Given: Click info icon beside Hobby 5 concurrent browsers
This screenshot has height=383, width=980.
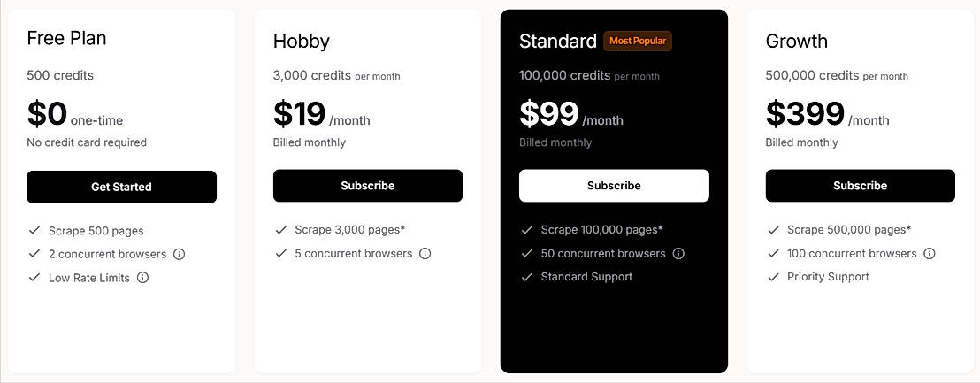Looking at the screenshot, I should [425, 254].
